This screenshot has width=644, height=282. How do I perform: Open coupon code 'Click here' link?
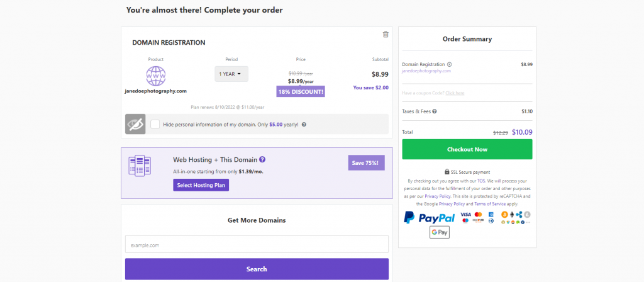click(455, 93)
